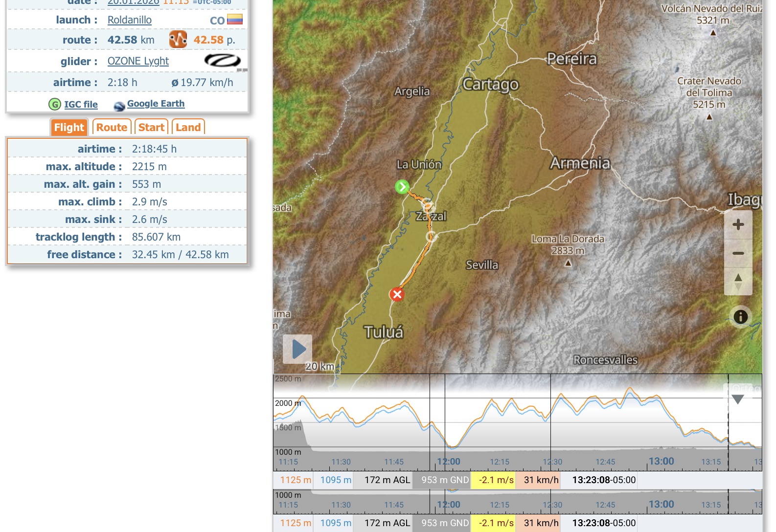Click the airtime 2:18:45 h value
This screenshot has height=532, width=776.
pyautogui.click(x=154, y=149)
